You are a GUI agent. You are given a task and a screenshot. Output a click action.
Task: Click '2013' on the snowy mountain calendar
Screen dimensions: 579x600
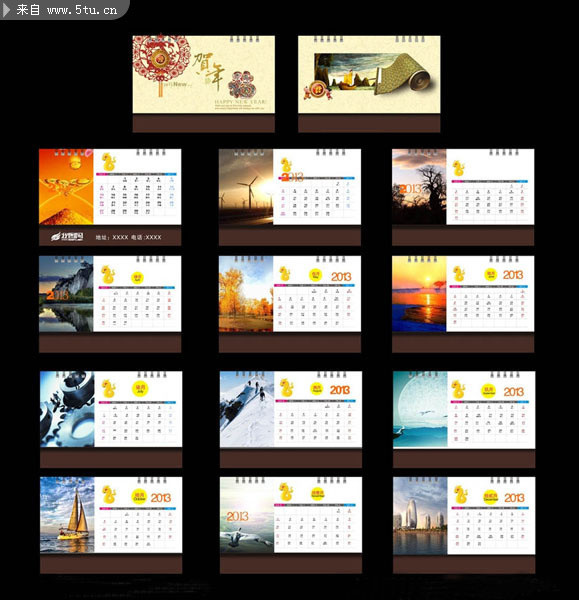pyautogui.click(x=340, y=390)
